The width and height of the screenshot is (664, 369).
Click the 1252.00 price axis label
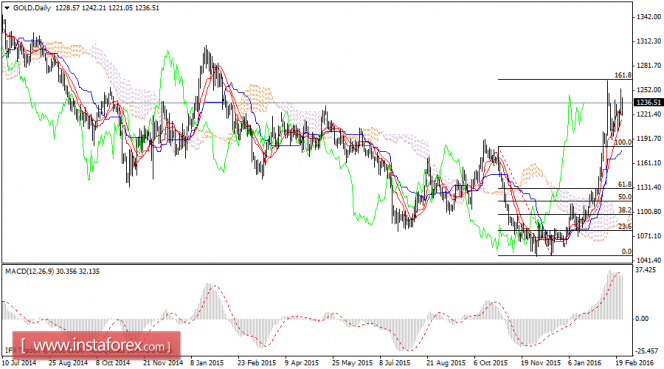coord(648,90)
